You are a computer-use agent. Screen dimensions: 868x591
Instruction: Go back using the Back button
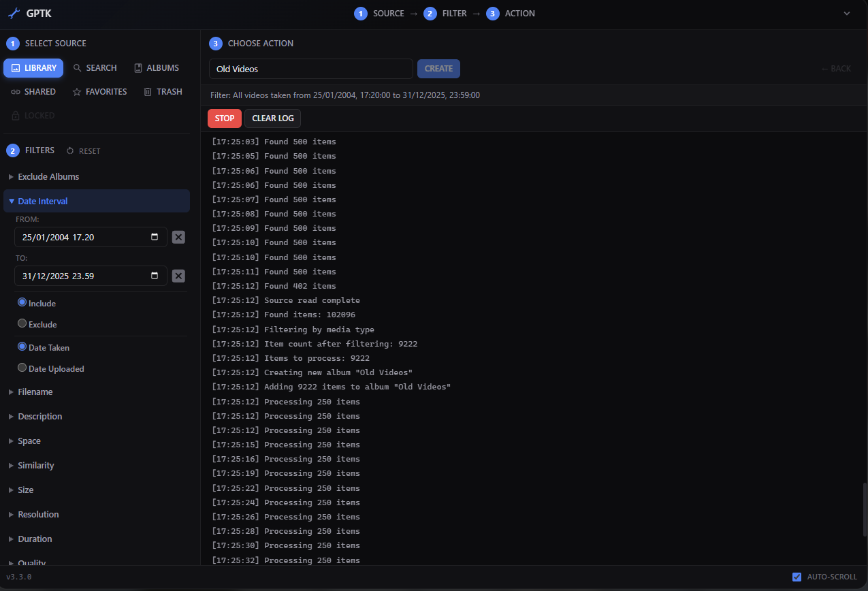click(x=836, y=69)
